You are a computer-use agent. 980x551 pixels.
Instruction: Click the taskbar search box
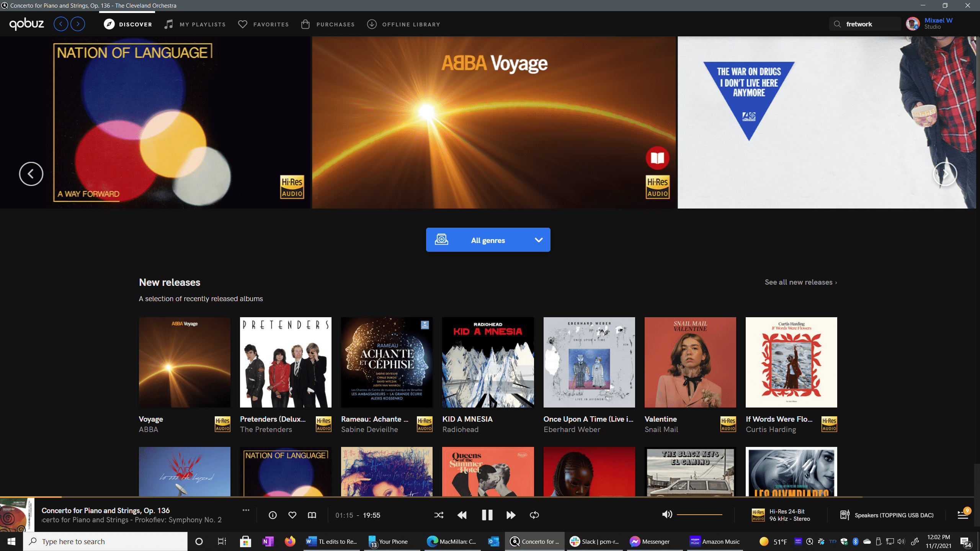click(x=105, y=541)
